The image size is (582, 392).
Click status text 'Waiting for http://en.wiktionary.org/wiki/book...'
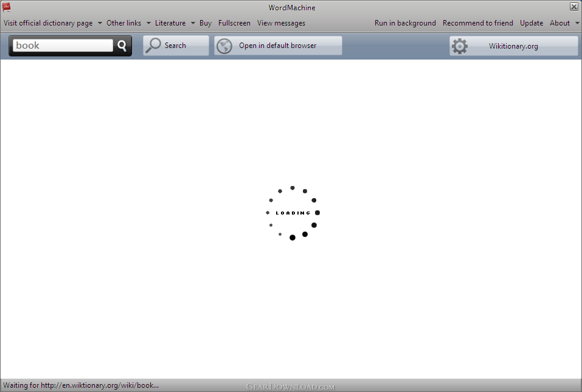81,385
